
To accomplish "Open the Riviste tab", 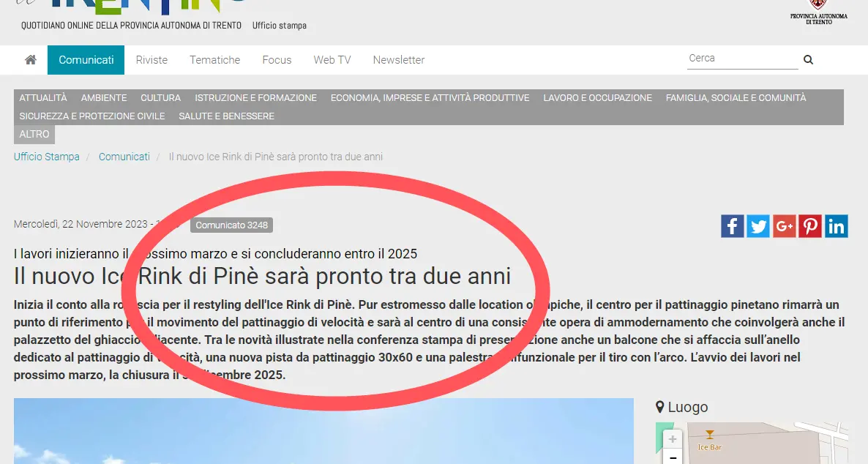I will (151, 60).
